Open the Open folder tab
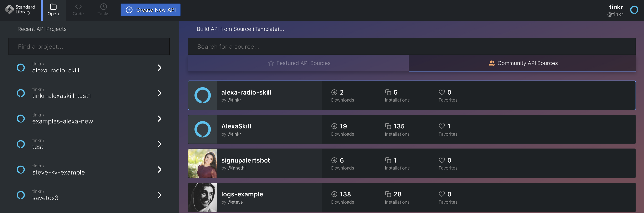This screenshot has width=644, height=213. tap(53, 10)
